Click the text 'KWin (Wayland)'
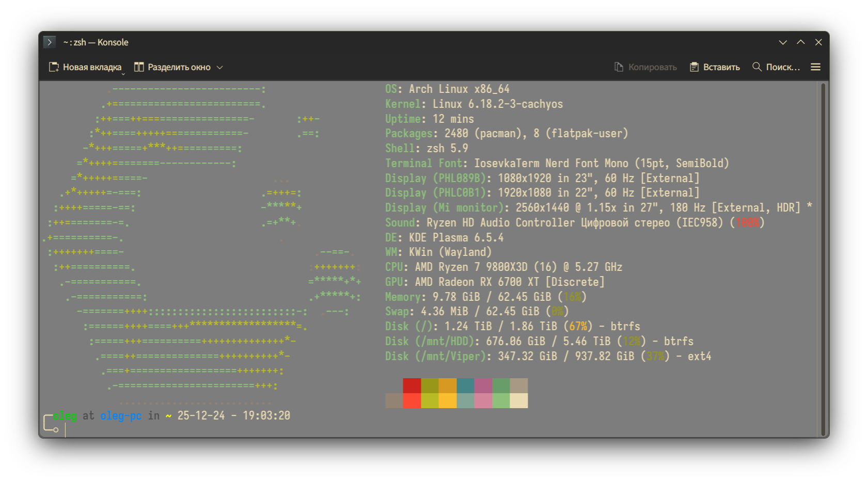 [x=450, y=252]
